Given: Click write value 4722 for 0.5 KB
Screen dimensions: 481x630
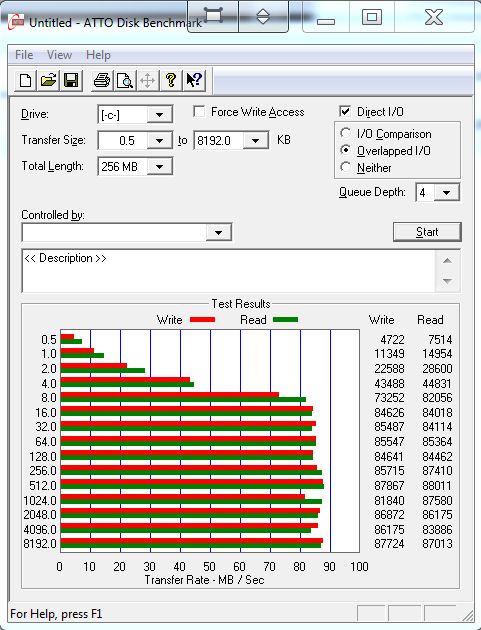Looking at the screenshot, I should (x=392, y=340).
